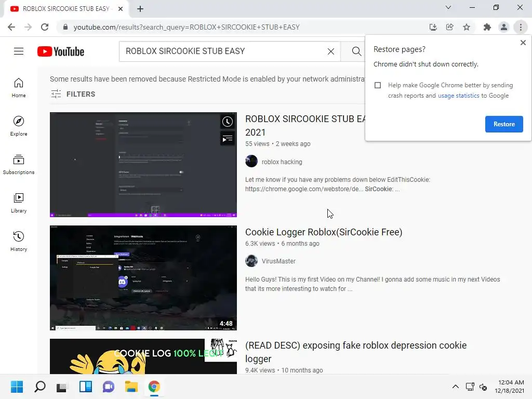Open a new browser tab
This screenshot has height=399, width=532.
[140, 9]
